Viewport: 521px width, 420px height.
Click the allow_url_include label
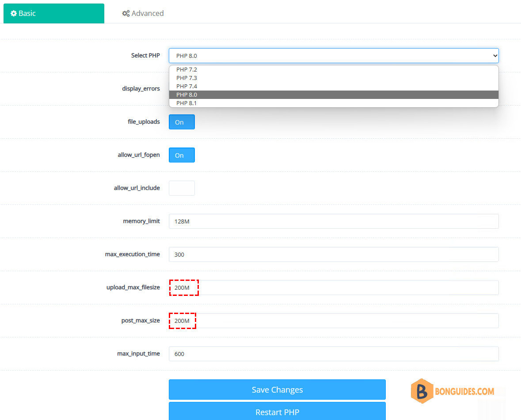click(137, 188)
